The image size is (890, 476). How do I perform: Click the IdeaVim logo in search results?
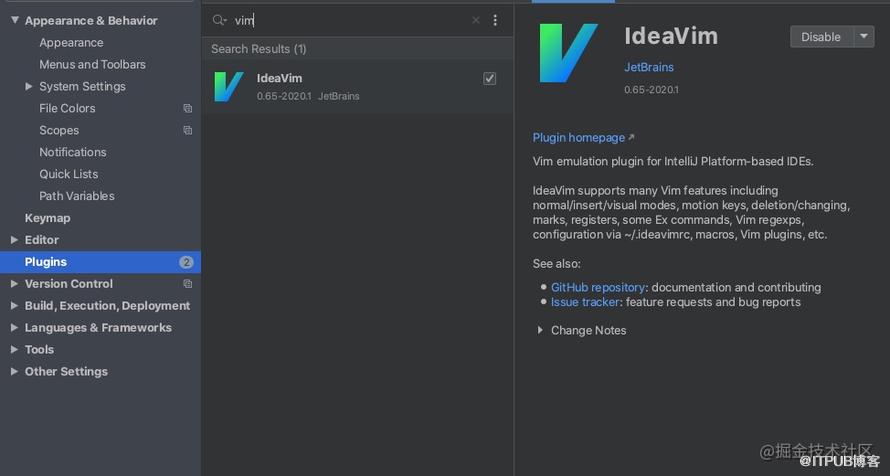click(x=229, y=86)
